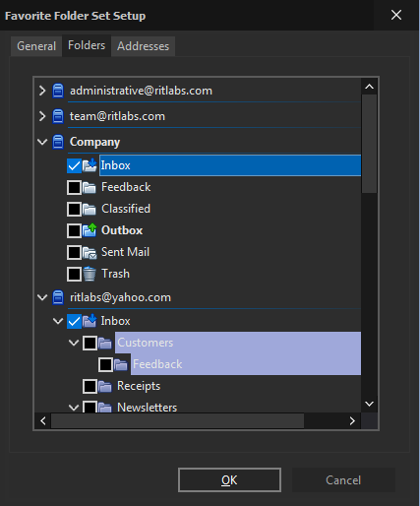Click the team@ritlabs.com account icon
The width and height of the screenshot is (420, 506).
[58, 116]
